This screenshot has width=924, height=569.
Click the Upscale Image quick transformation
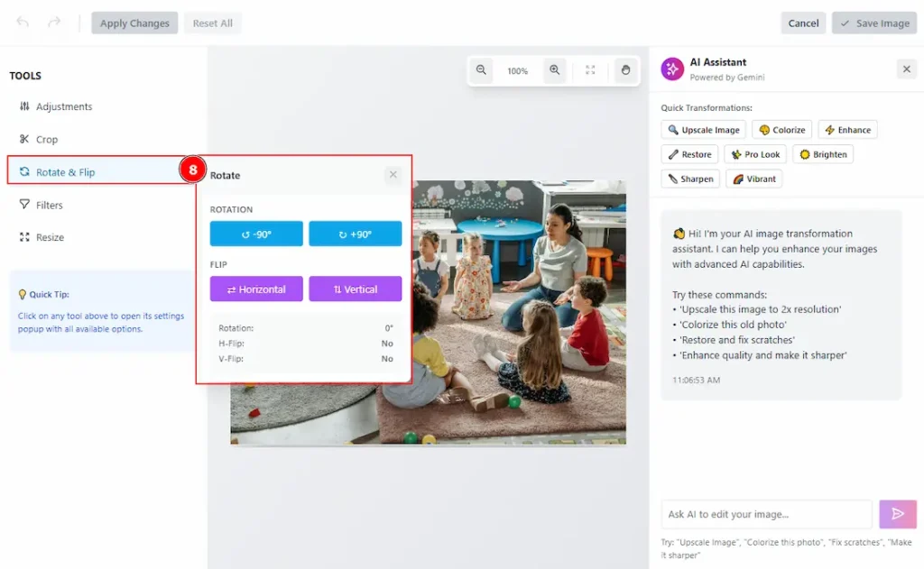click(704, 130)
